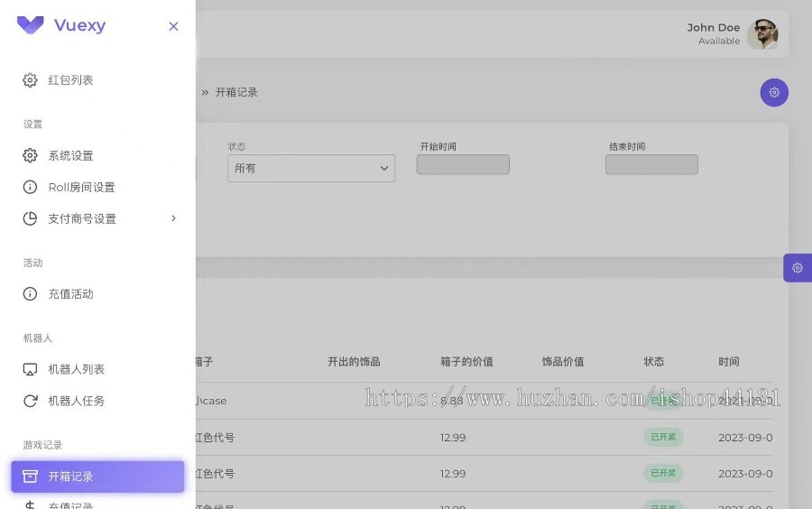Click the 状态 table column header
812x509 pixels.
(653, 362)
